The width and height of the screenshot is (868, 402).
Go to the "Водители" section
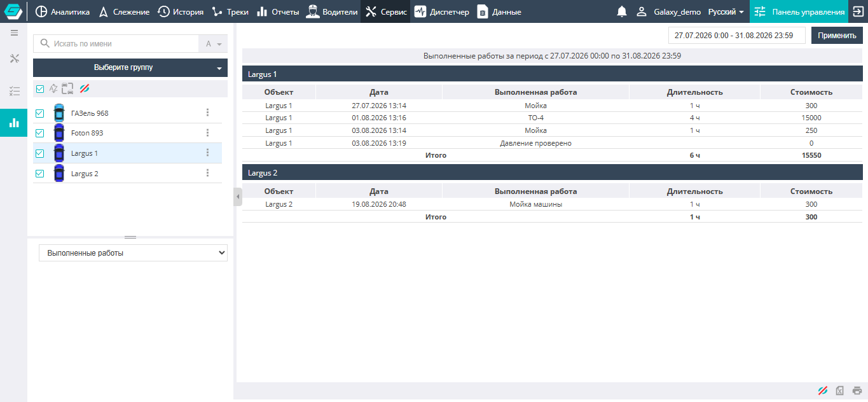(x=332, y=11)
